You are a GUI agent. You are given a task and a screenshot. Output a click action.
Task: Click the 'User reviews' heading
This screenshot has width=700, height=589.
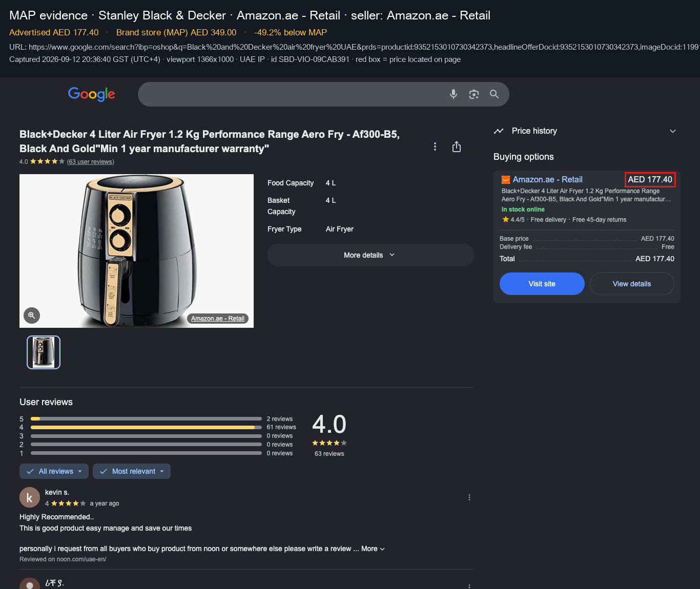click(46, 402)
